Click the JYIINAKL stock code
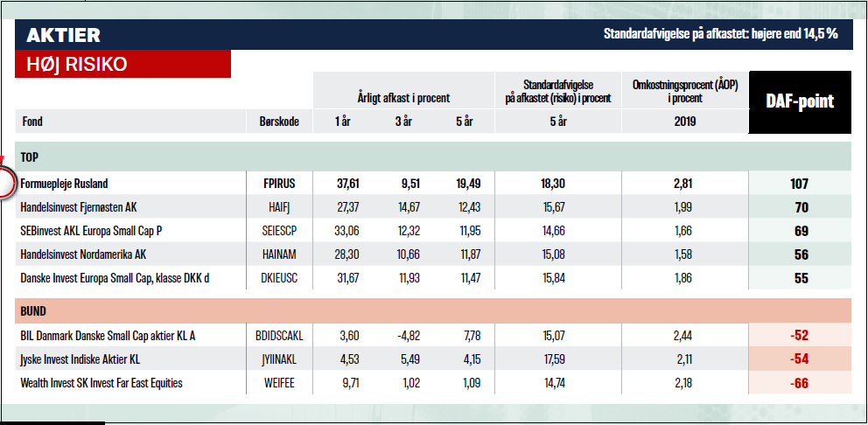Screen dimensions: 868x425 (x=279, y=359)
